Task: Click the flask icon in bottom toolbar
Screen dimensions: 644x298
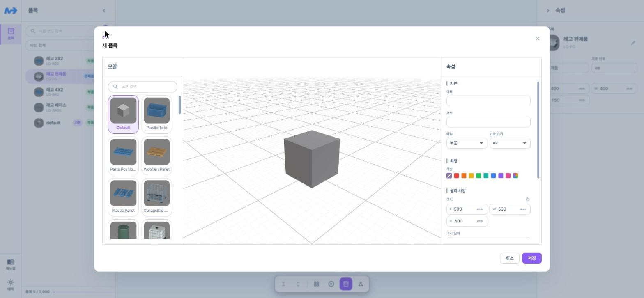Action: click(361, 284)
